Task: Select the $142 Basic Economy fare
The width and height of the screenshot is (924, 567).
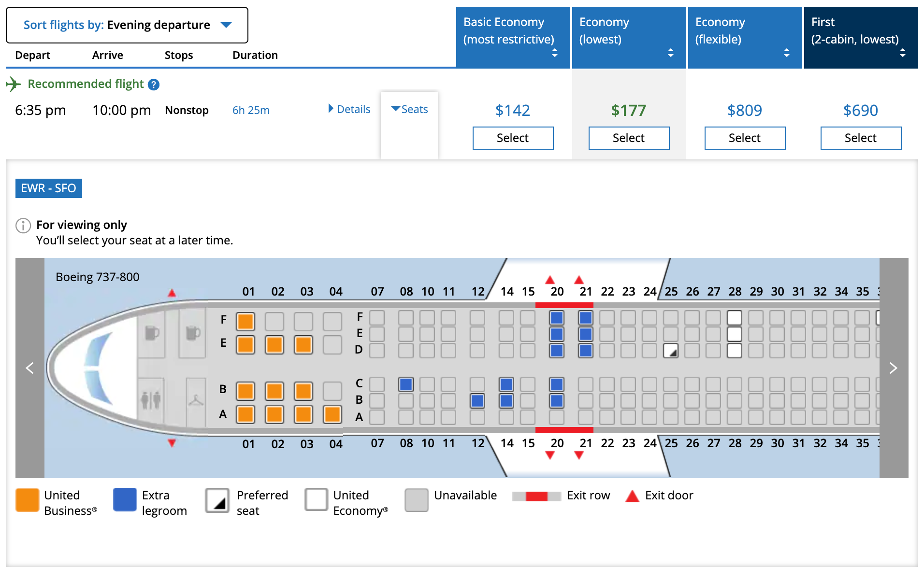Action: pyautogui.click(x=513, y=138)
